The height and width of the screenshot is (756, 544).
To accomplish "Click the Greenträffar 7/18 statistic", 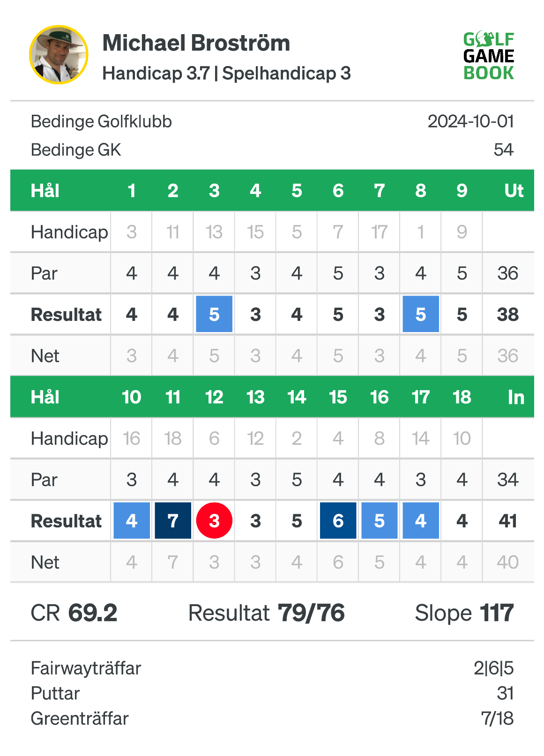I will 272,719.
